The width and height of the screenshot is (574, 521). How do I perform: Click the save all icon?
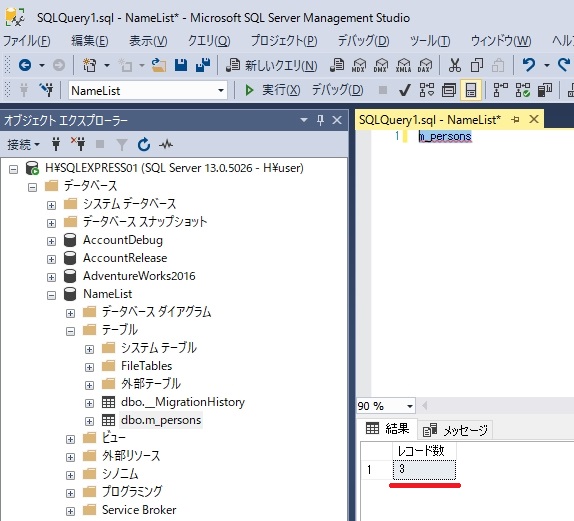[203, 66]
